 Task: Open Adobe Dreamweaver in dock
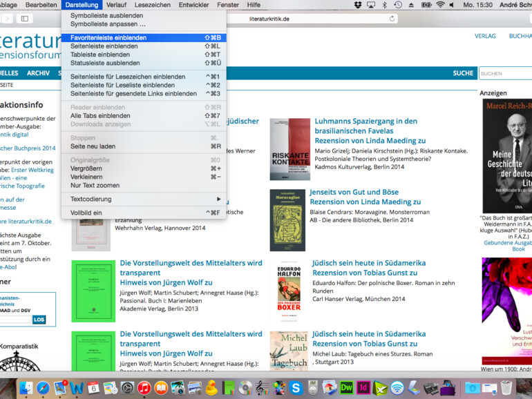click(x=346, y=388)
